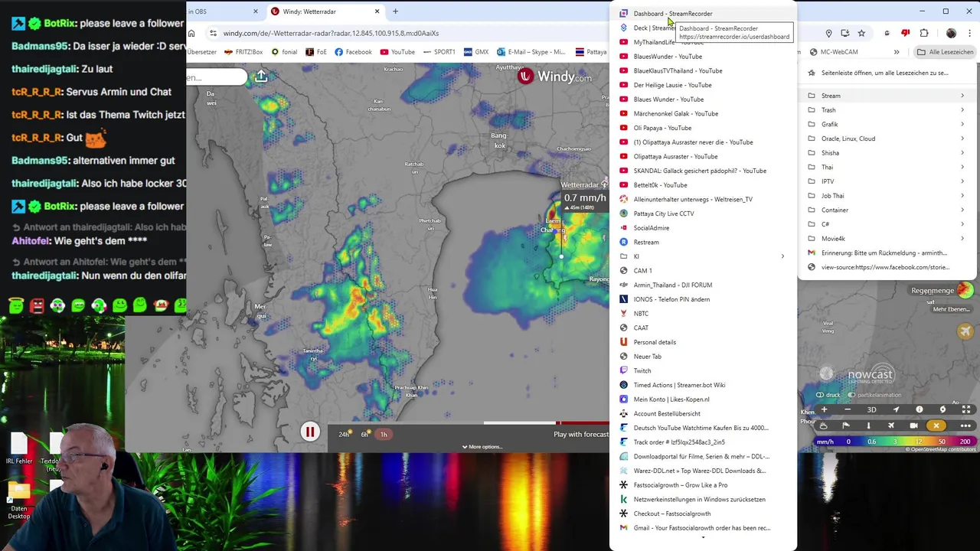Expand the Grafik bookmarks folder

(x=887, y=124)
